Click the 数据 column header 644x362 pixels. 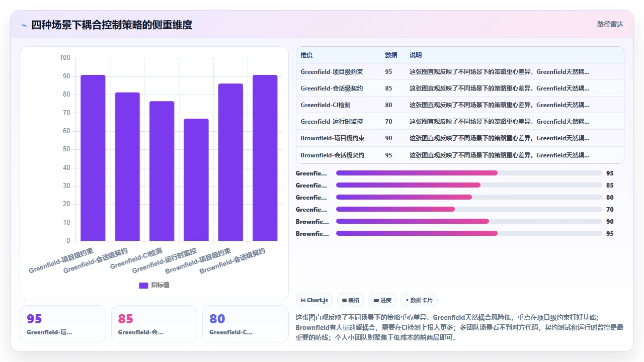pos(391,55)
